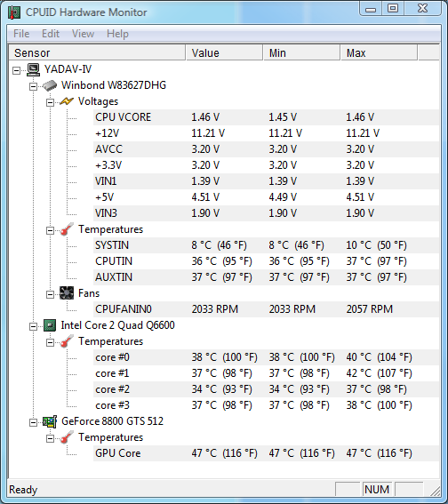Select the CPU VCORE row
Screen dimensions: 448x504
pyautogui.click(x=266, y=117)
